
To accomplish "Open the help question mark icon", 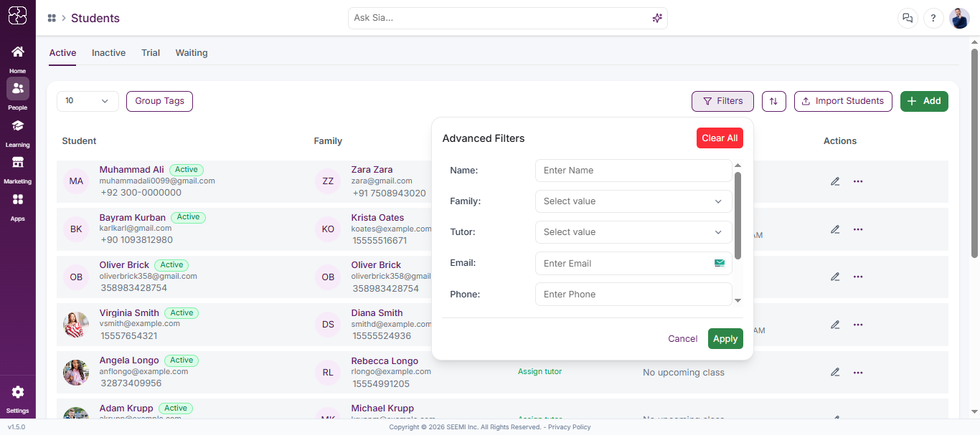I will 933,19.
